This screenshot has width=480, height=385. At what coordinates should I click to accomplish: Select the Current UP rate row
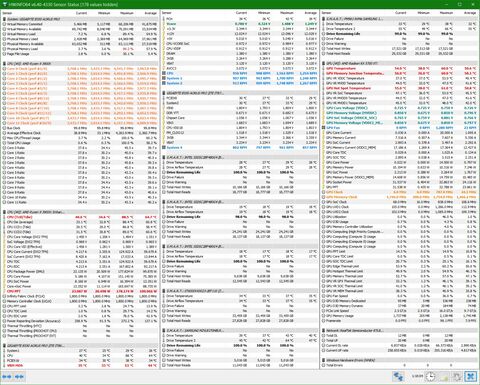point(399,350)
